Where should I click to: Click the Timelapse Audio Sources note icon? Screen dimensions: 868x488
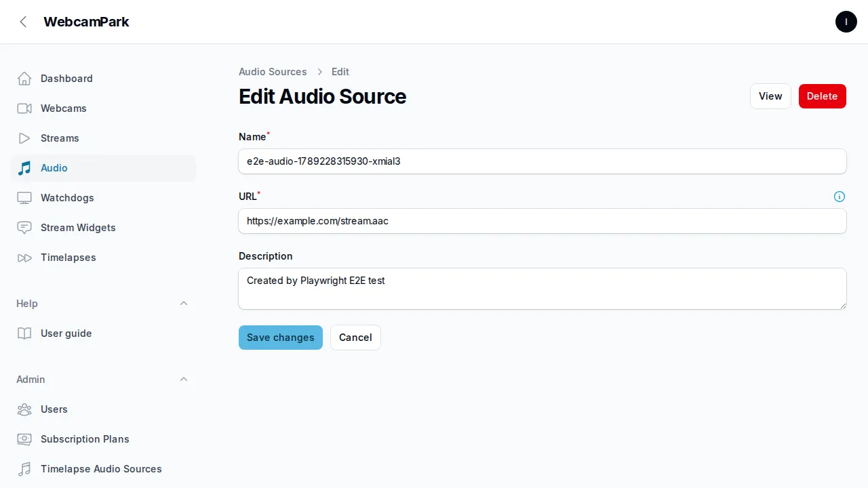pos(24,469)
